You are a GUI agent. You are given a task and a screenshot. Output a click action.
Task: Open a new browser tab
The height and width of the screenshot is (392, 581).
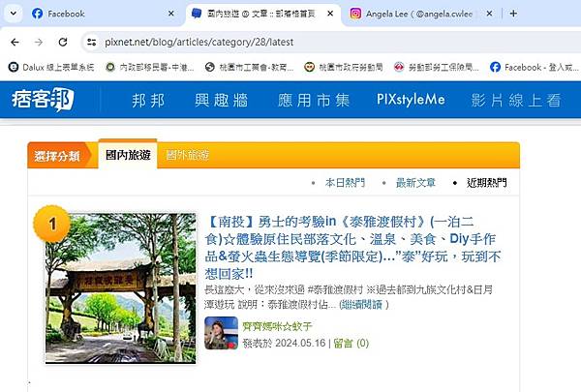tap(513, 14)
